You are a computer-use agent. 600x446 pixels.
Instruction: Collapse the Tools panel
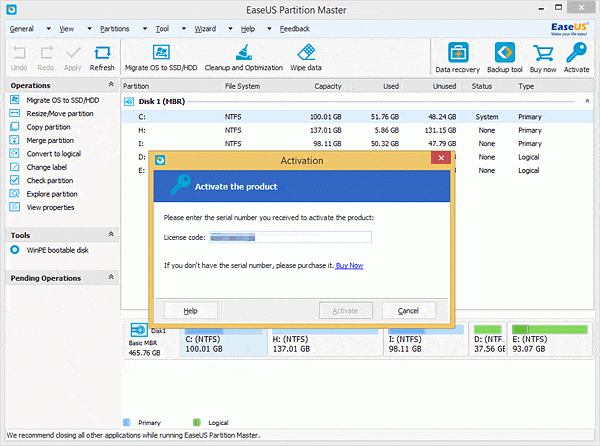point(111,234)
